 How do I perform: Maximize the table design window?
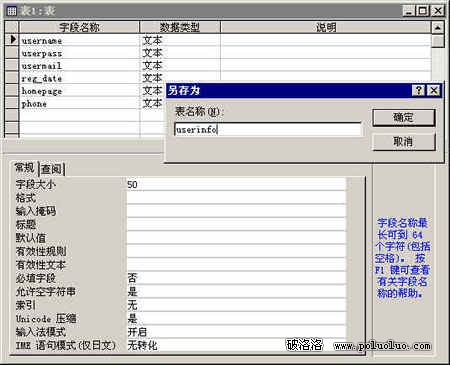tap(423, 11)
